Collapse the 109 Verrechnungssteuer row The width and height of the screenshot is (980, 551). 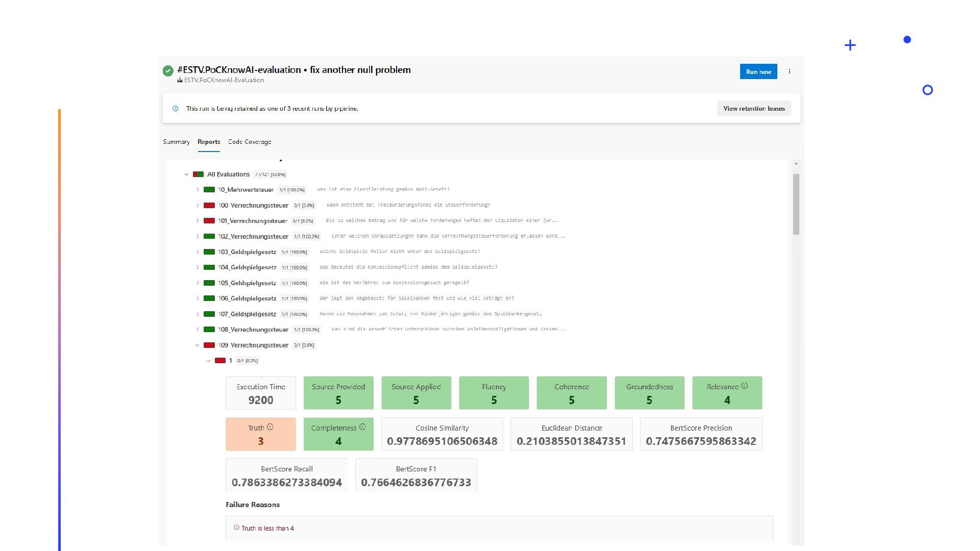coord(198,345)
